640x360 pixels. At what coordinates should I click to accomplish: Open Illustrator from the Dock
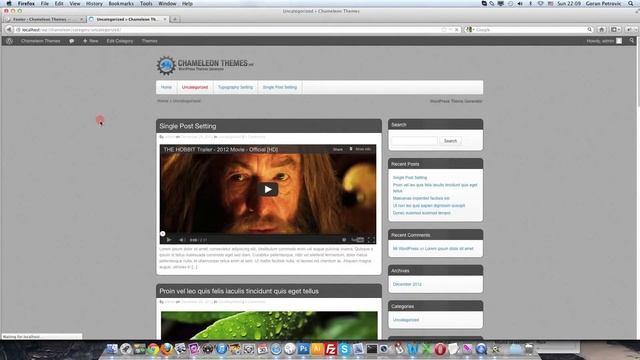pos(317,349)
